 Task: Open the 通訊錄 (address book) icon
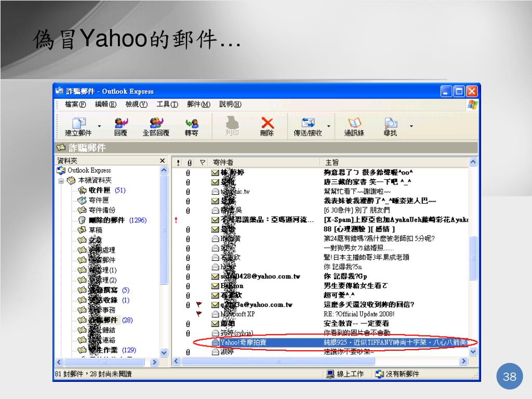coord(354,126)
